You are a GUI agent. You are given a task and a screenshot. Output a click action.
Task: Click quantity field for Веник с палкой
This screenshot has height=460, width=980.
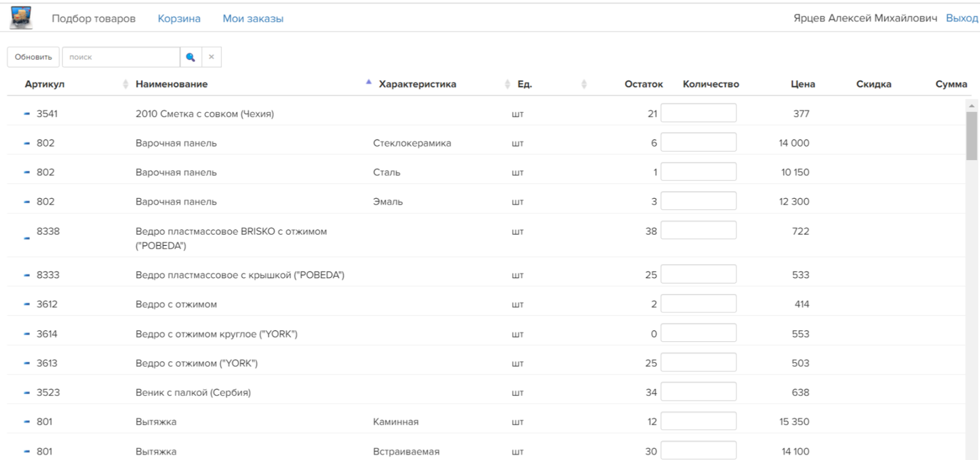coord(698,392)
